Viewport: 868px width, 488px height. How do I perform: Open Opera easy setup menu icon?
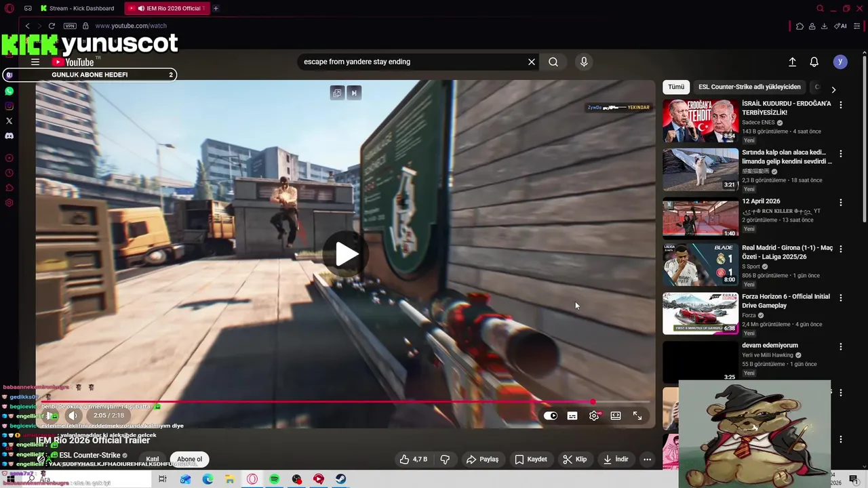click(857, 26)
